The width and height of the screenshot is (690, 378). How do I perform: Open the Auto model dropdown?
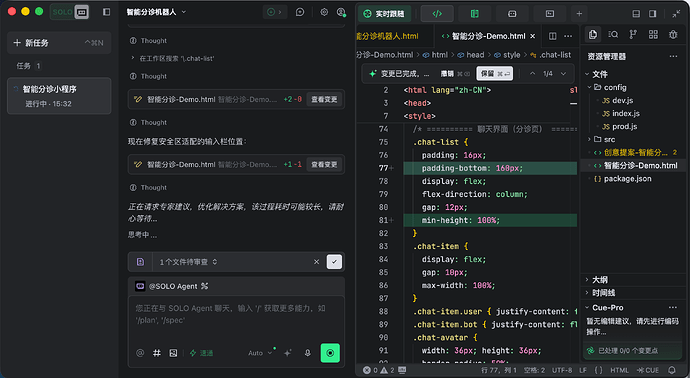pyautogui.click(x=260, y=353)
